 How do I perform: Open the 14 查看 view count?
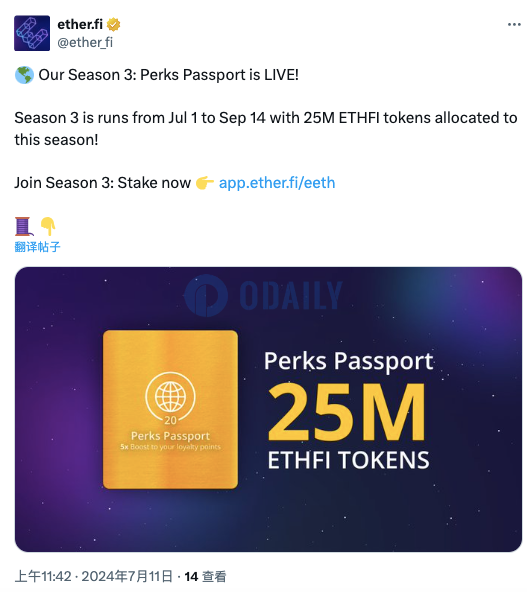click(x=205, y=577)
